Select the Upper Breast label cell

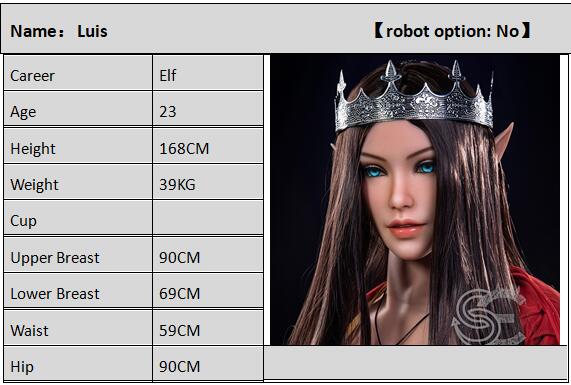coord(78,255)
